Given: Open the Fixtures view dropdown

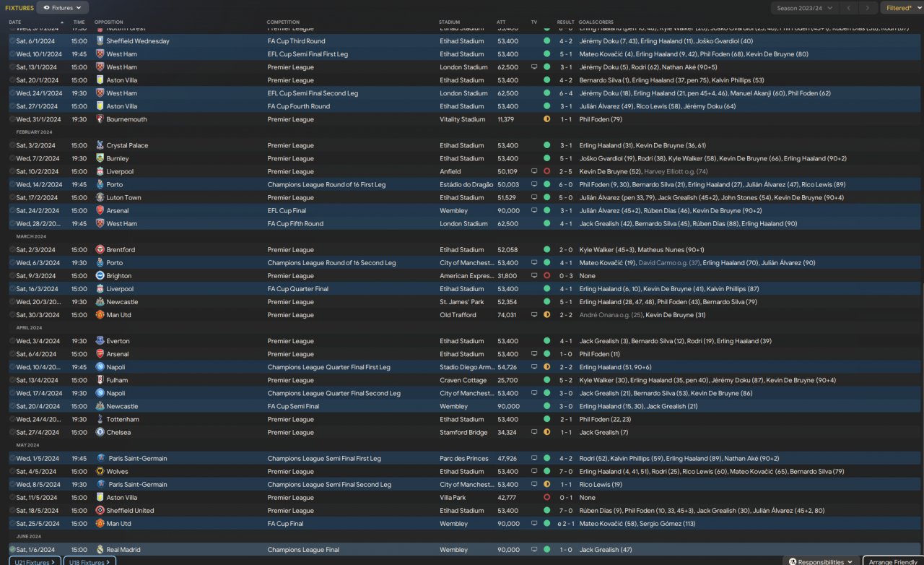Looking at the screenshot, I should pos(63,8).
